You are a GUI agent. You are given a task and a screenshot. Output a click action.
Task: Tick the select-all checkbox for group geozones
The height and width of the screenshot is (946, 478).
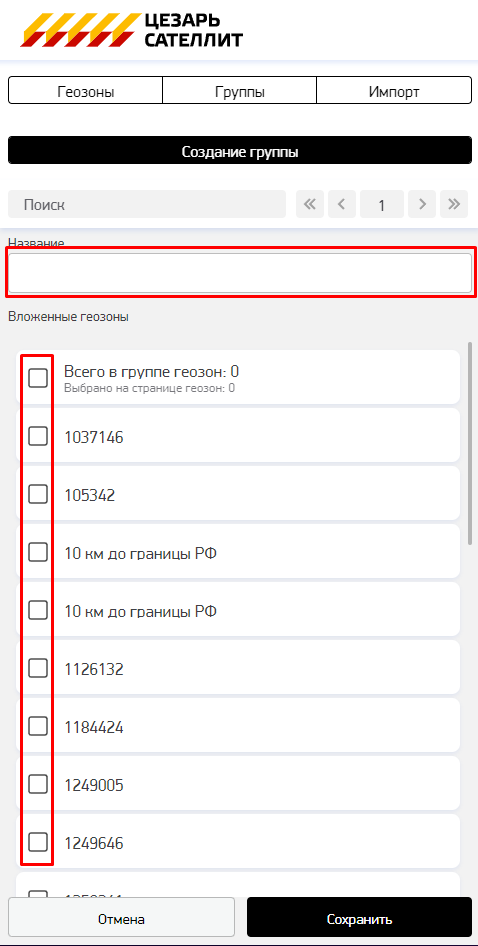click(38, 378)
